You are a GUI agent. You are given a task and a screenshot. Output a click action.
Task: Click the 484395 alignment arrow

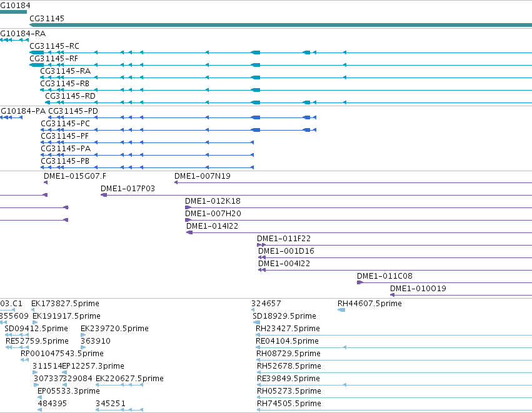(x=39, y=410)
